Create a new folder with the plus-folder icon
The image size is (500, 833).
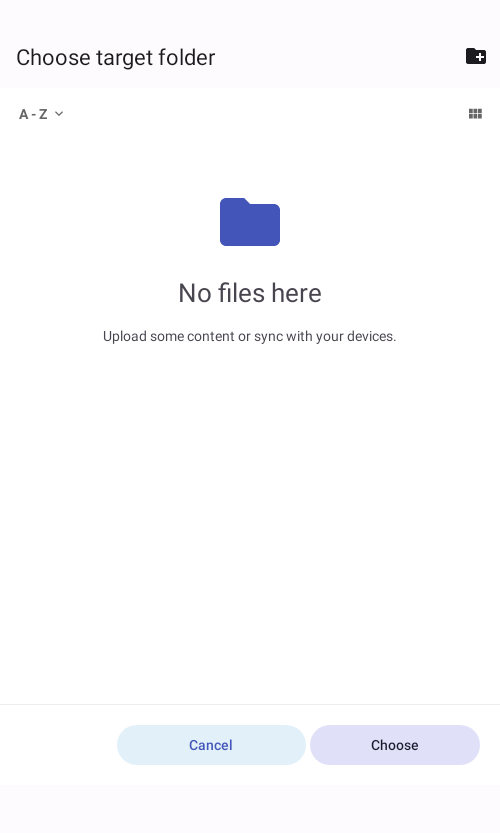tap(476, 56)
